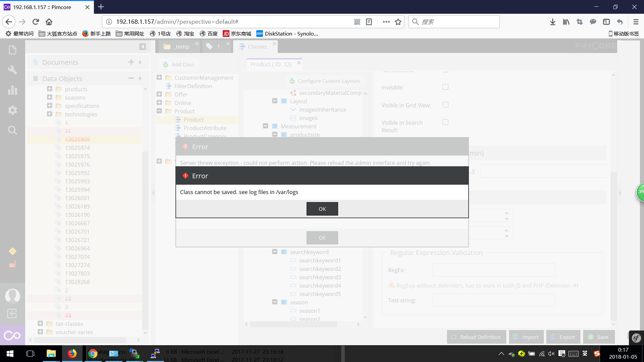Close the Classes tab
This screenshot has width=644, height=362.
(274, 44)
